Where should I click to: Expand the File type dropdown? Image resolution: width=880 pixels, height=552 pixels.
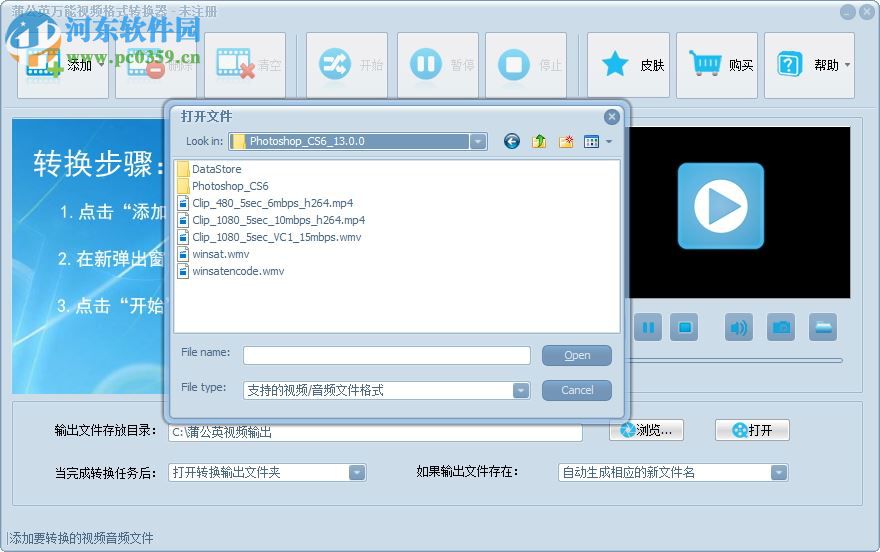[x=521, y=390]
